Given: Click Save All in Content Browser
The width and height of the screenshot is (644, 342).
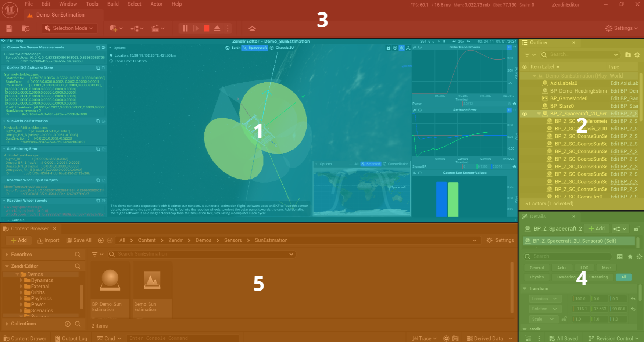Looking at the screenshot, I should click(x=79, y=240).
